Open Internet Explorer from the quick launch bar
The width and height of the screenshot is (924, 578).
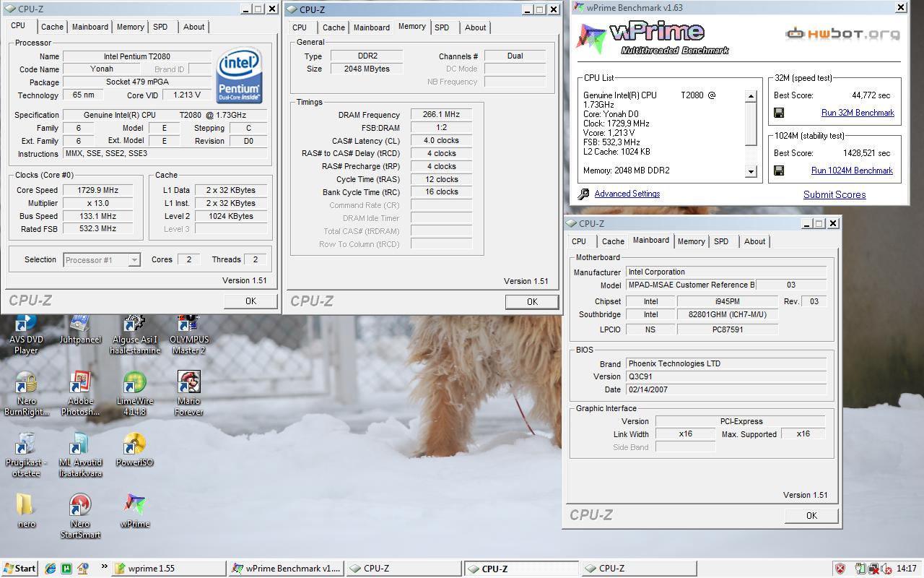[x=51, y=569]
